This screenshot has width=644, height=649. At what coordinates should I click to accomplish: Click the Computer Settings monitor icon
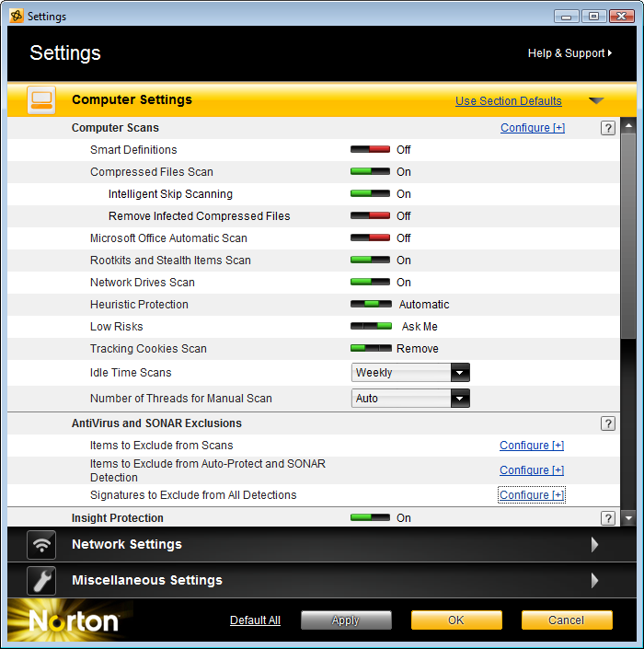tap(41, 100)
